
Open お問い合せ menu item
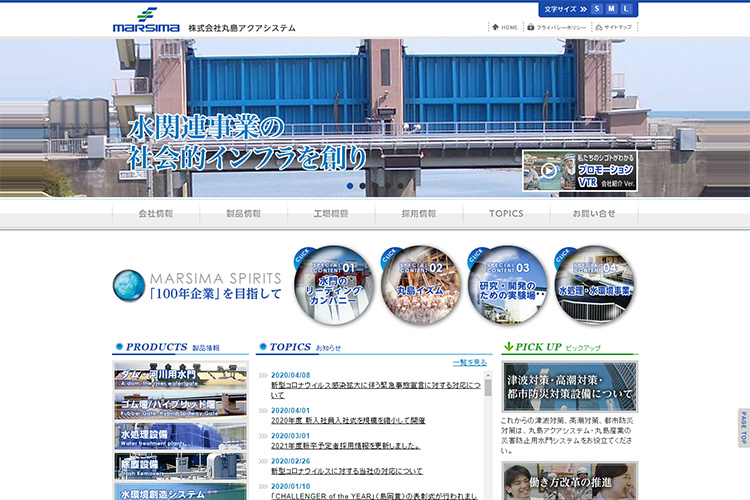coord(594,213)
